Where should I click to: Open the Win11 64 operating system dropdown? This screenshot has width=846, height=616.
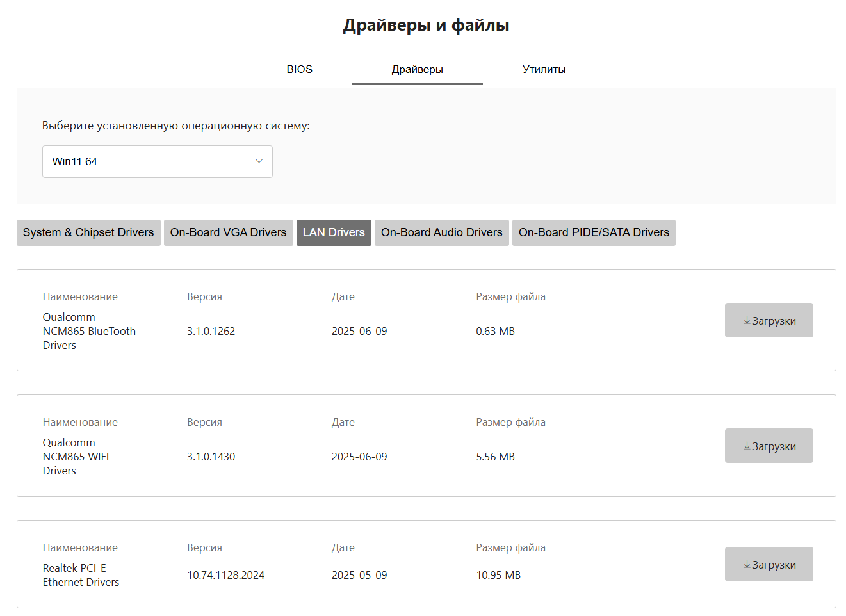158,161
